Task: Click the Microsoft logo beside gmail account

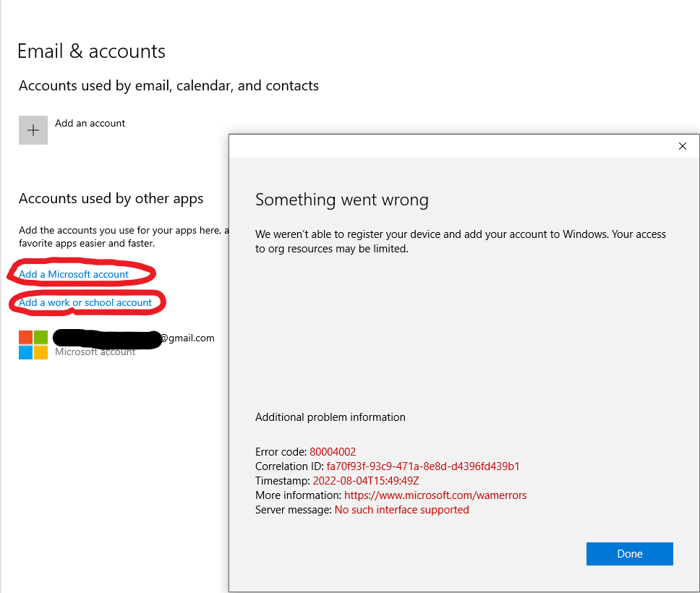Action: tap(33, 345)
